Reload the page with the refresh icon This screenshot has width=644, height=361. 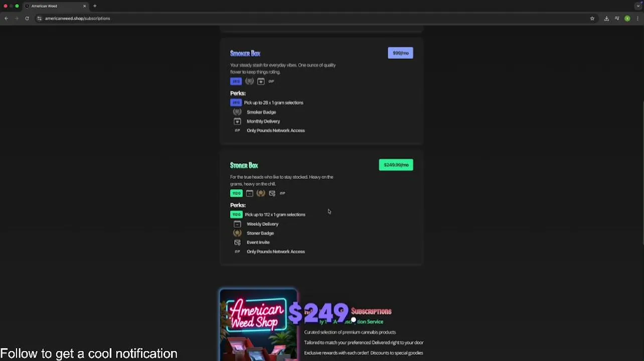(x=27, y=19)
